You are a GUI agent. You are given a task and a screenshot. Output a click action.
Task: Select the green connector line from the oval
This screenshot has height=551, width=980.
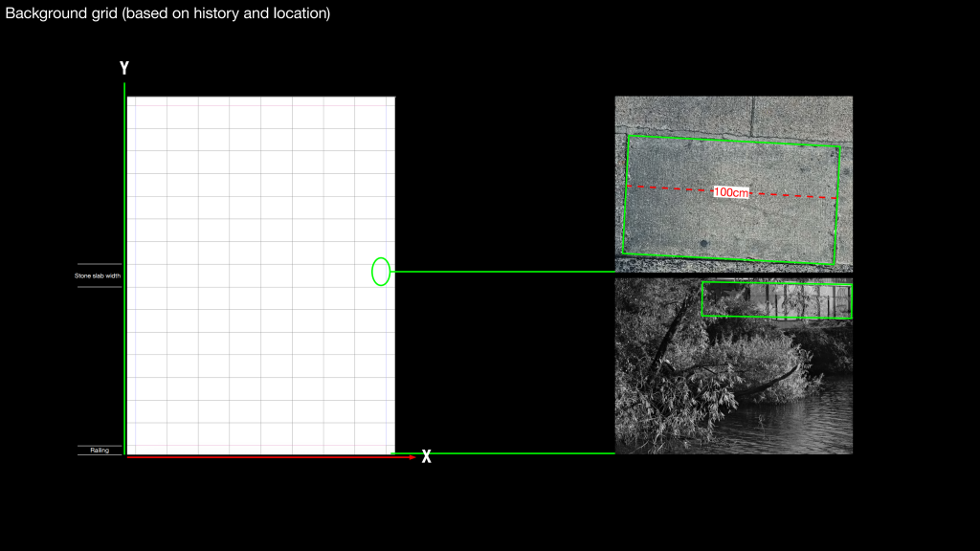pyautogui.click(x=502, y=272)
